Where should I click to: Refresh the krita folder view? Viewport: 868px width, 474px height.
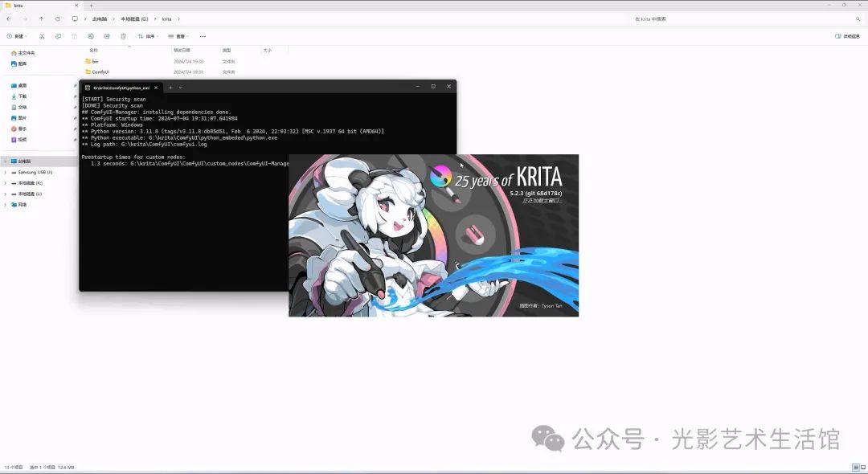point(58,18)
